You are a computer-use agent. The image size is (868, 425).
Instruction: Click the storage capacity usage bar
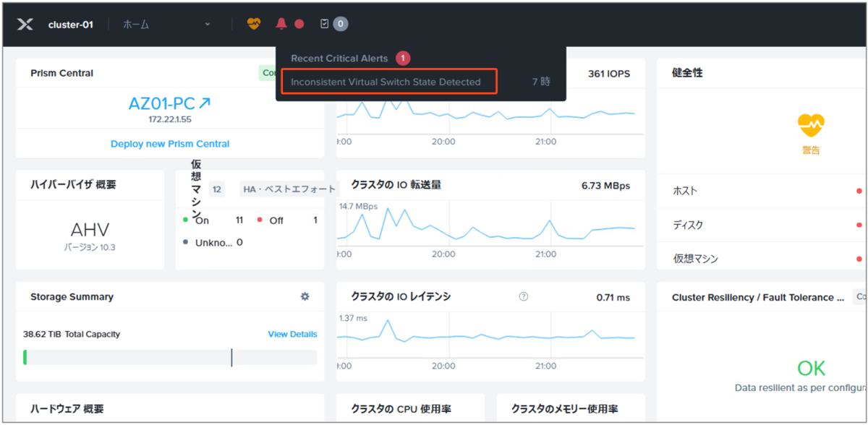(x=170, y=357)
